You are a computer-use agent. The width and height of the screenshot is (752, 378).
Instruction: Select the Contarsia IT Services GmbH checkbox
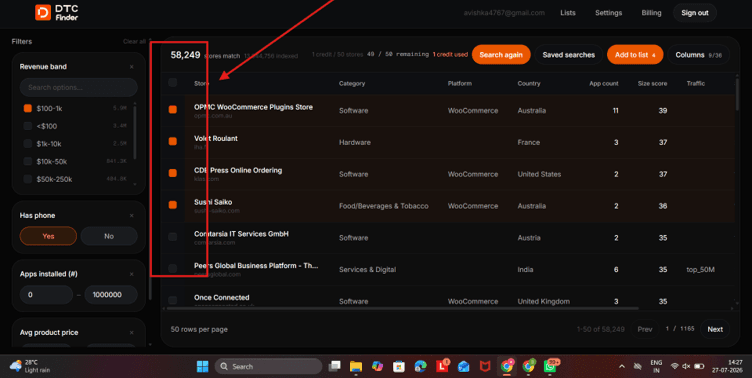pos(173,237)
